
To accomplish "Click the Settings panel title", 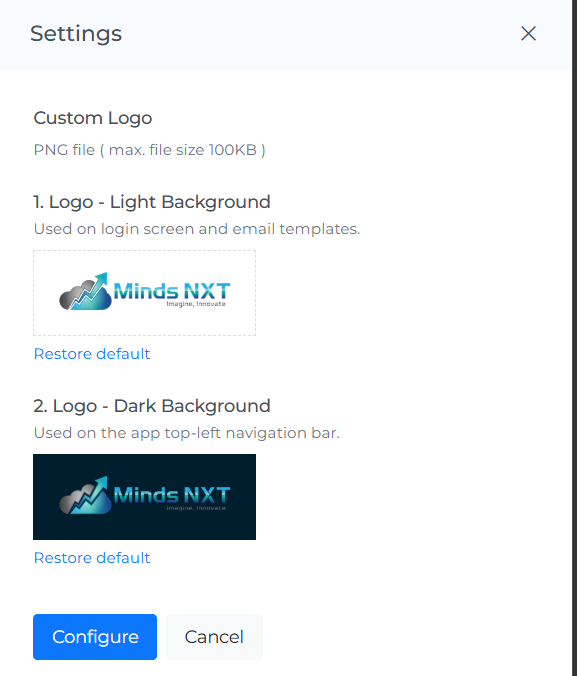I will (x=76, y=34).
